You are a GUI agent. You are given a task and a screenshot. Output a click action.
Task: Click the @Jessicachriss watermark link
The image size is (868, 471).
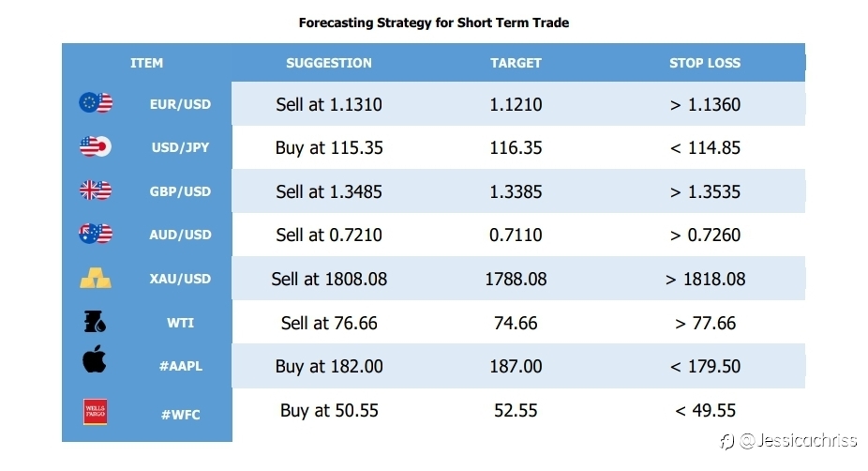tap(789, 441)
